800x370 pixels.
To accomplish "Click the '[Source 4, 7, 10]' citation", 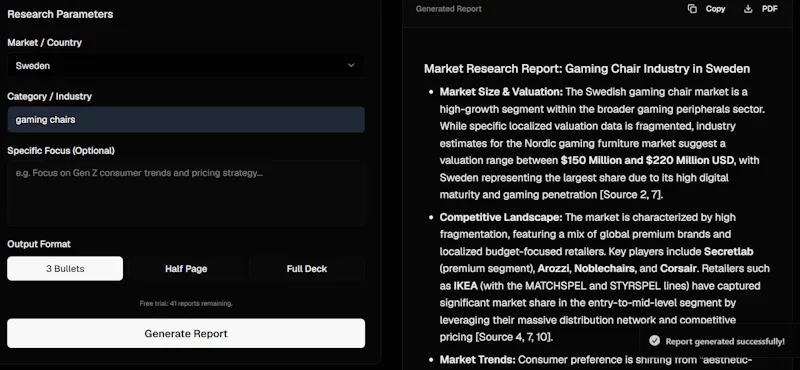I will click(x=514, y=337).
